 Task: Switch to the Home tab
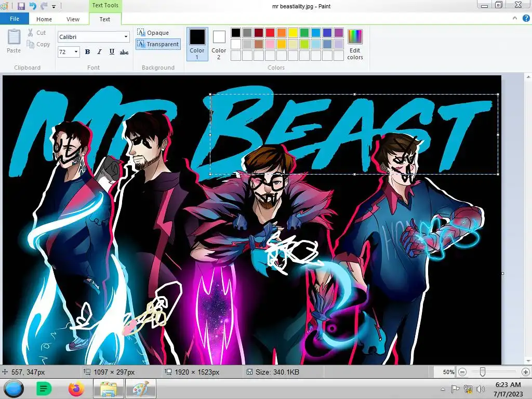pos(44,19)
